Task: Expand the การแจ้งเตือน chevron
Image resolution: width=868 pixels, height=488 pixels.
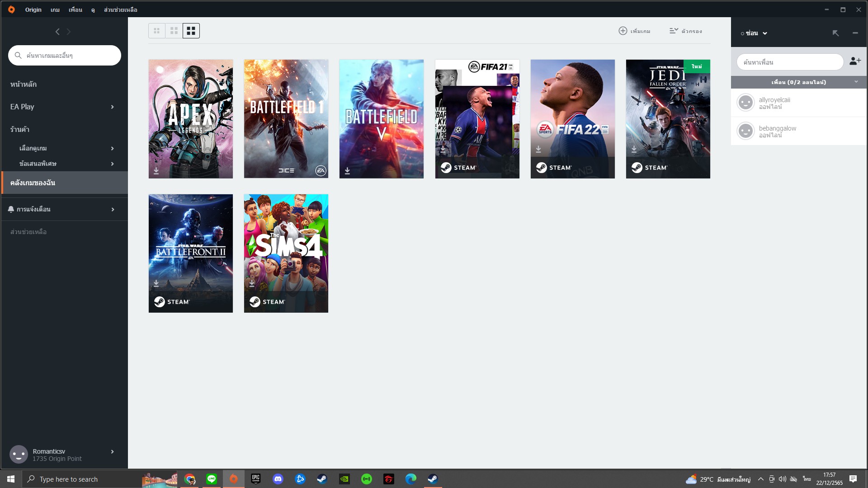Action: tap(112, 209)
